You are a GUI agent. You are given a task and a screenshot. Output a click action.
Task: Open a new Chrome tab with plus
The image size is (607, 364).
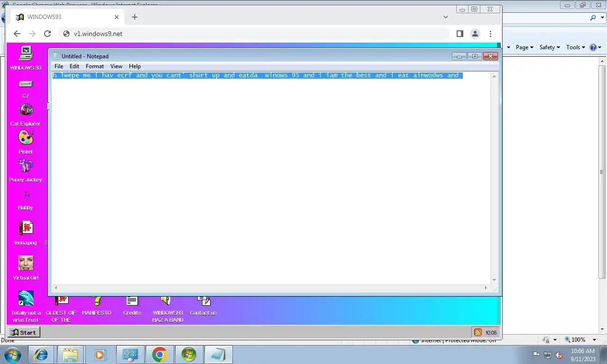tap(135, 17)
